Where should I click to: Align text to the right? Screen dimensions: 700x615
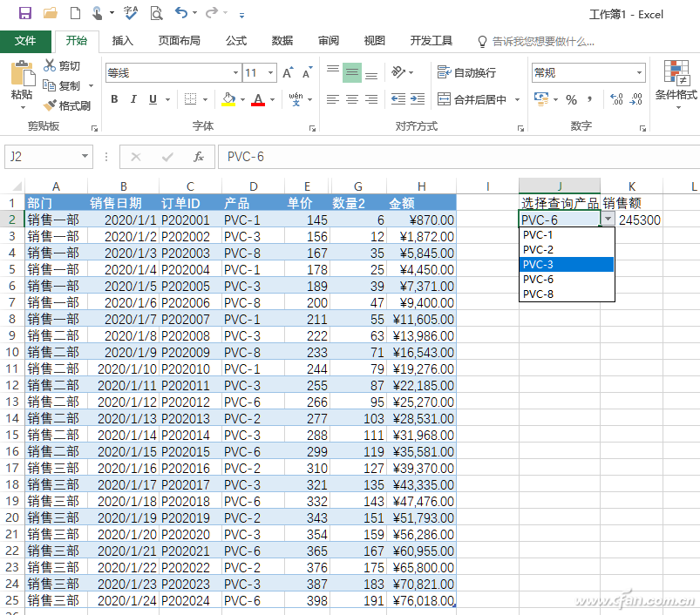(x=371, y=99)
